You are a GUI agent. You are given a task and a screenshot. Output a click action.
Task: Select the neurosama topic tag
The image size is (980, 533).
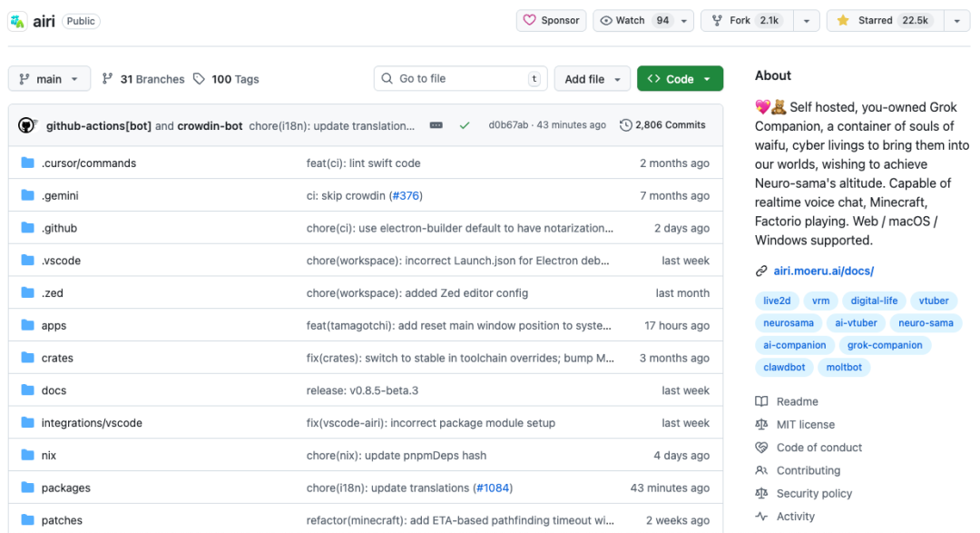pos(789,323)
